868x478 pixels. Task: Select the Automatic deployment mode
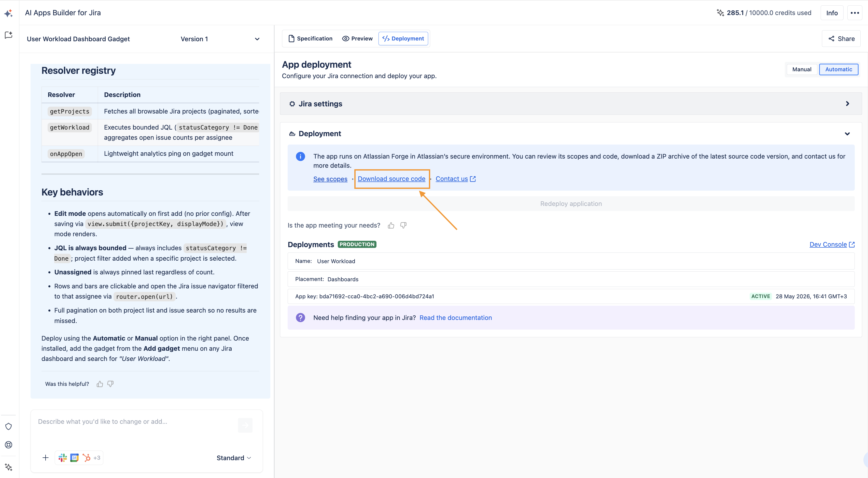838,69
